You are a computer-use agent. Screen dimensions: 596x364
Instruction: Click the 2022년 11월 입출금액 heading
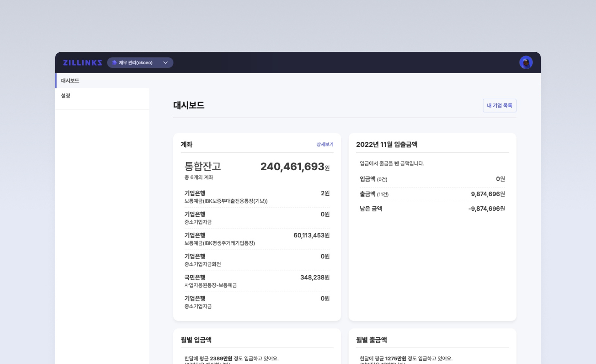click(387, 144)
